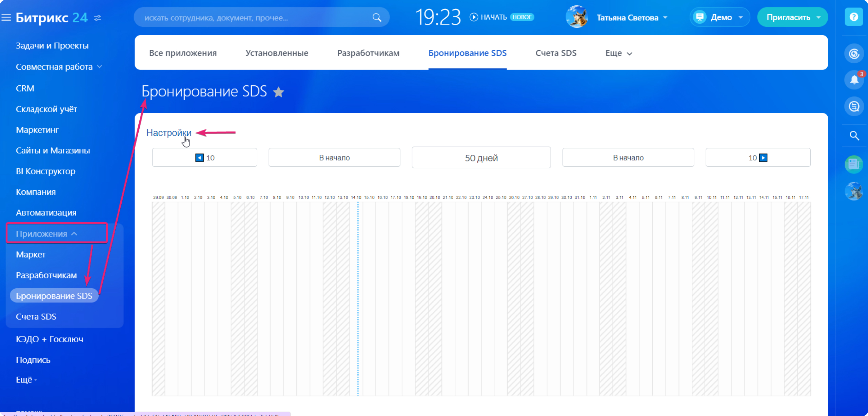Click the Пригласить button

click(788, 17)
